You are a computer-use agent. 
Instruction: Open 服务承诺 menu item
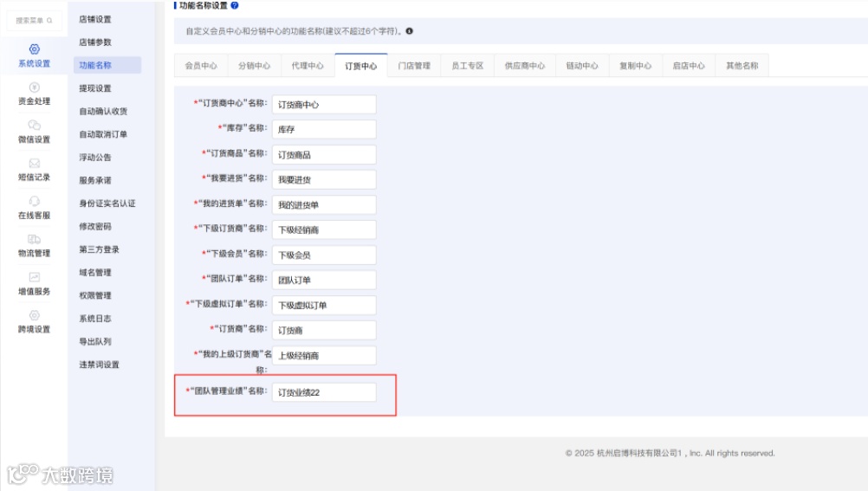point(95,180)
